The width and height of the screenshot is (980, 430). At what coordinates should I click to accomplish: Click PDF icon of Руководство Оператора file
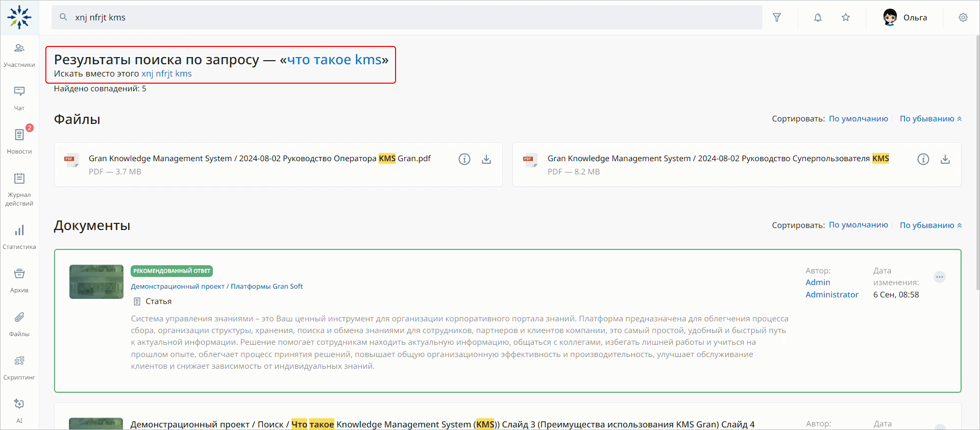(x=71, y=160)
